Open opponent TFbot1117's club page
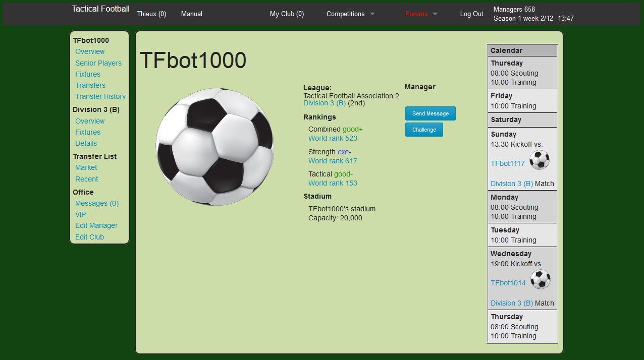Viewport: 644px width, 360px height. [x=508, y=163]
